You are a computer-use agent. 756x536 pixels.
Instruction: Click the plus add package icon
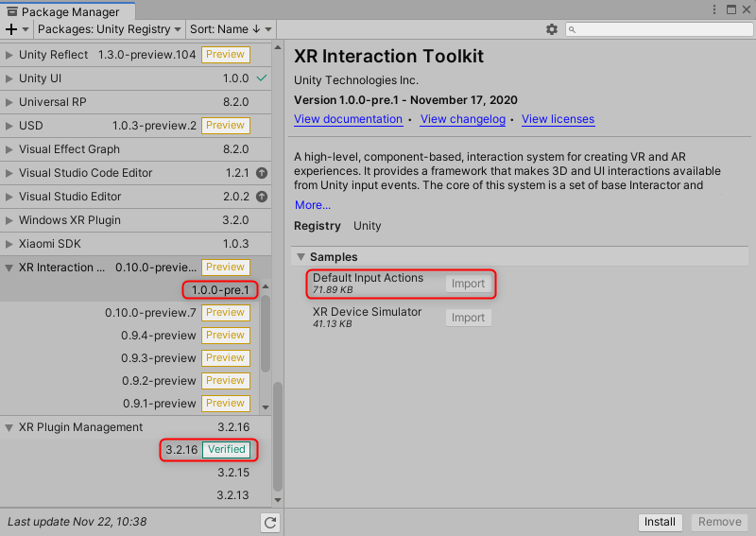point(11,29)
